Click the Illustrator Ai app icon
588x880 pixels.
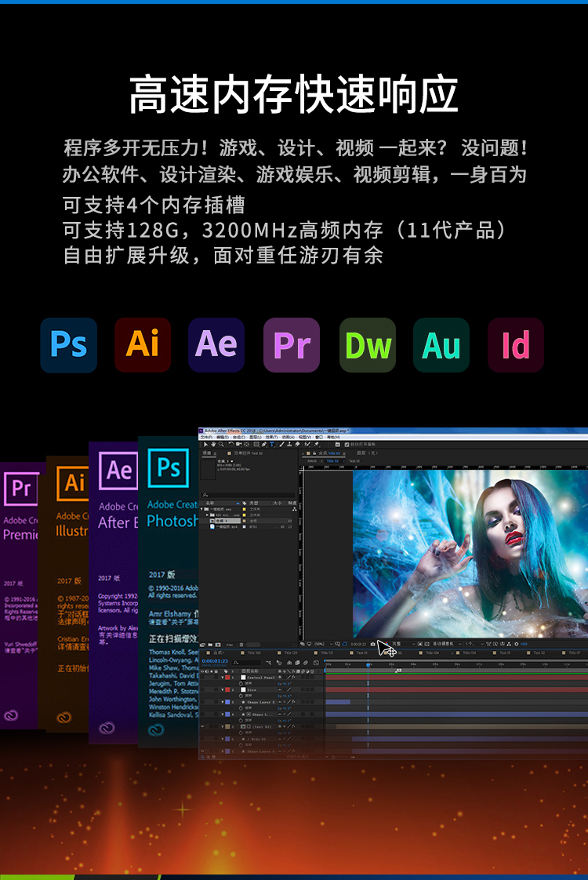pyautogui.click(x=143, y=344)
